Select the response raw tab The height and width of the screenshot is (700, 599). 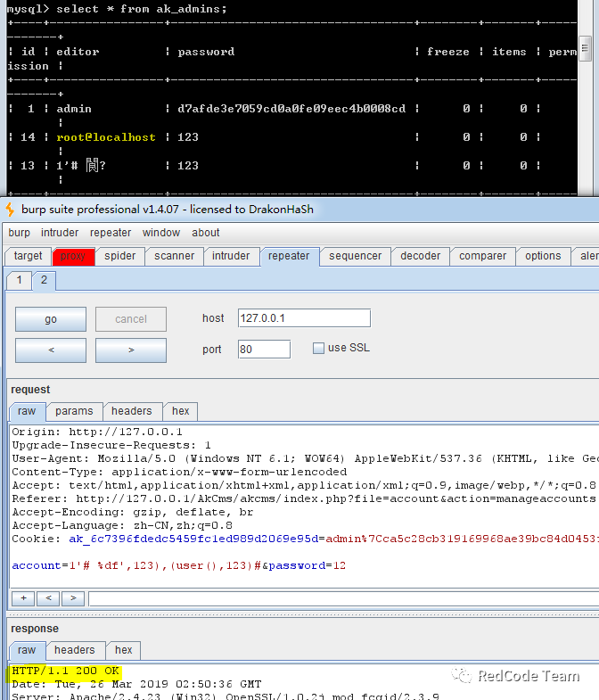[x=27, y=650]
